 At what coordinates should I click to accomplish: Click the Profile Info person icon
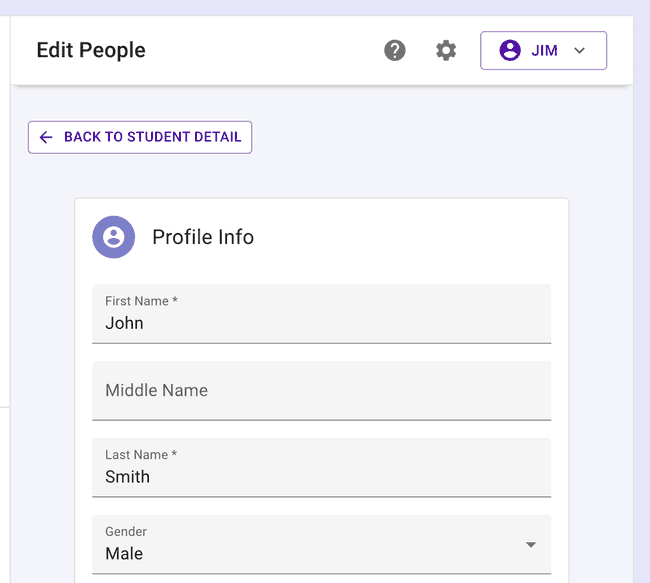[x=114, y=237]
